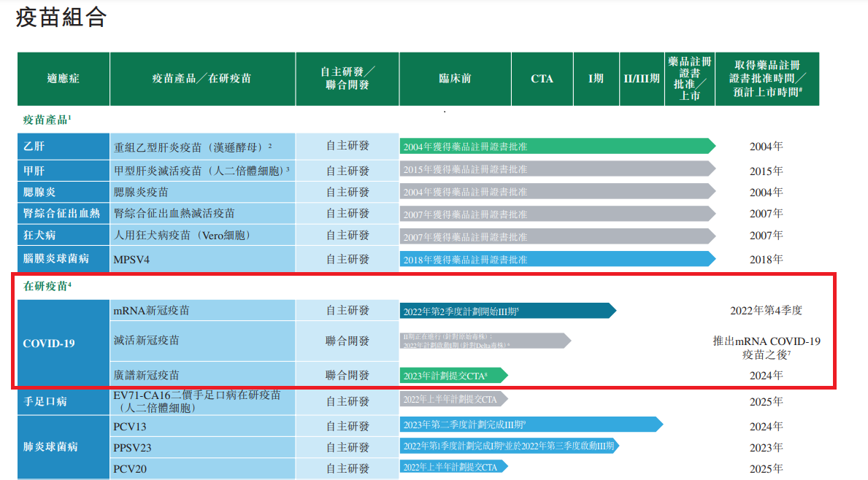Screen dimensions: 868x480
Task: Click the "臨床前" column header
Action: click(455, 79)
